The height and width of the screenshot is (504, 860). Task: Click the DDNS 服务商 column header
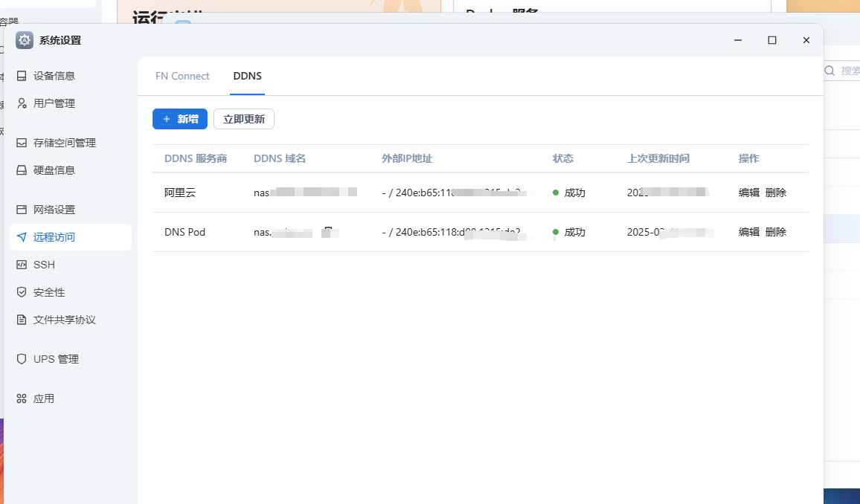coord(196,158)
